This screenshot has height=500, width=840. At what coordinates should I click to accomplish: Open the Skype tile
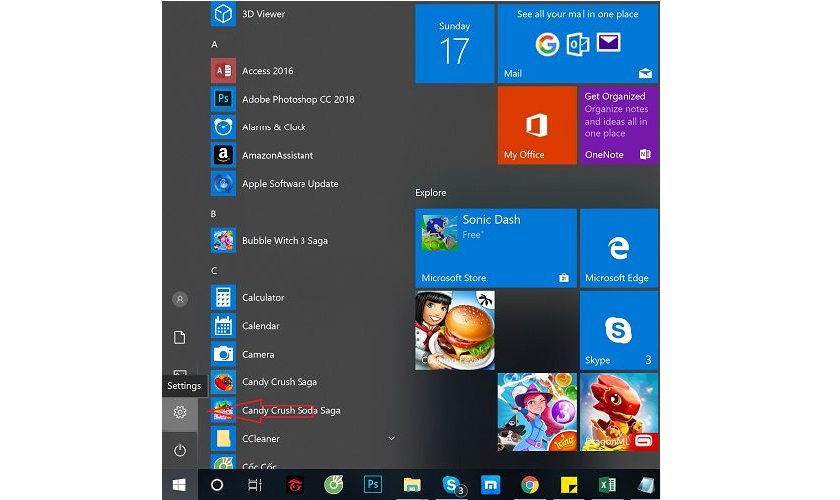click(619, 330)
